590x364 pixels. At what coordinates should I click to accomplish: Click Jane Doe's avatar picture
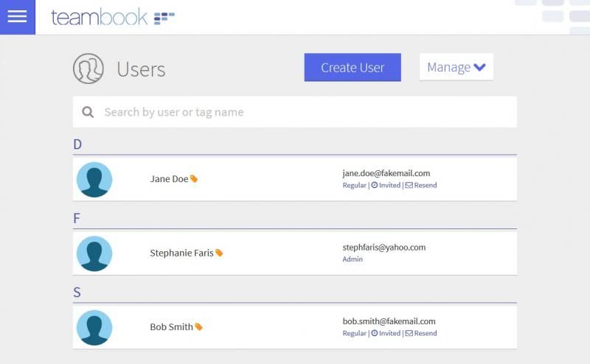point(94,180)
